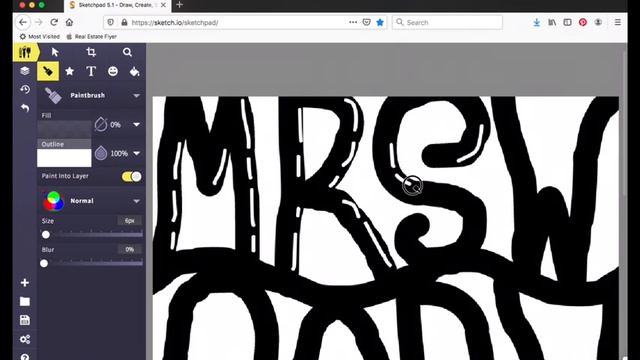Viewport: 640px width, 360px height.
Task: Open settings with the gears icon
Action: (24, 339)
